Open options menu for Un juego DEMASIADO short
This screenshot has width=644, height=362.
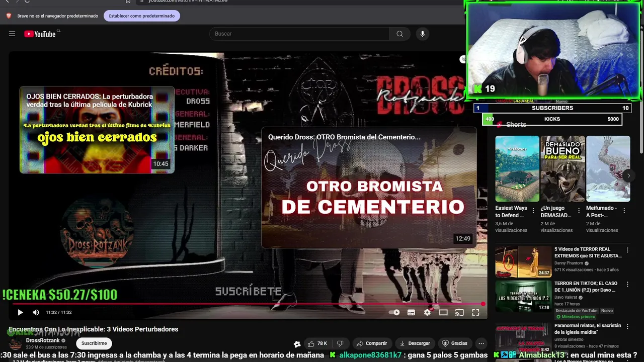click(579, 211)
